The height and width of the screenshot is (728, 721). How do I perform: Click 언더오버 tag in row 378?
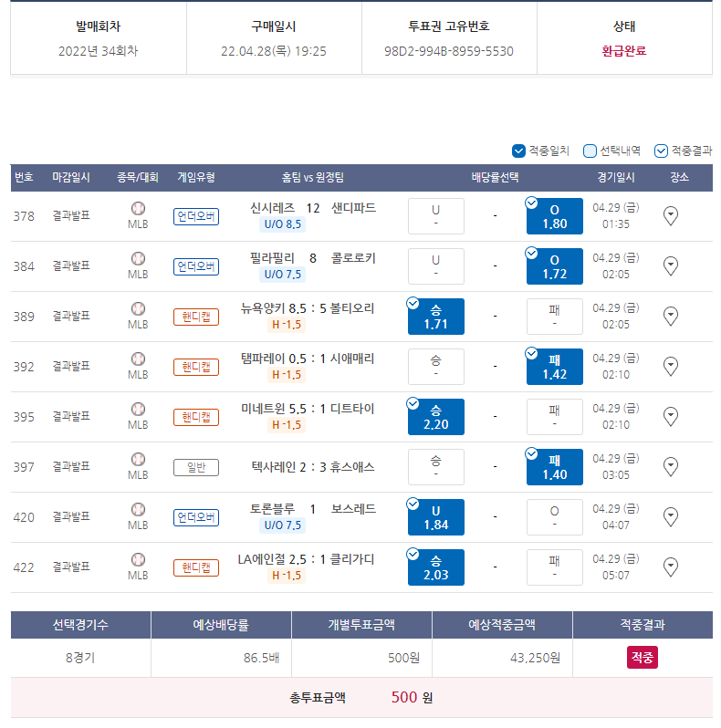196,216
